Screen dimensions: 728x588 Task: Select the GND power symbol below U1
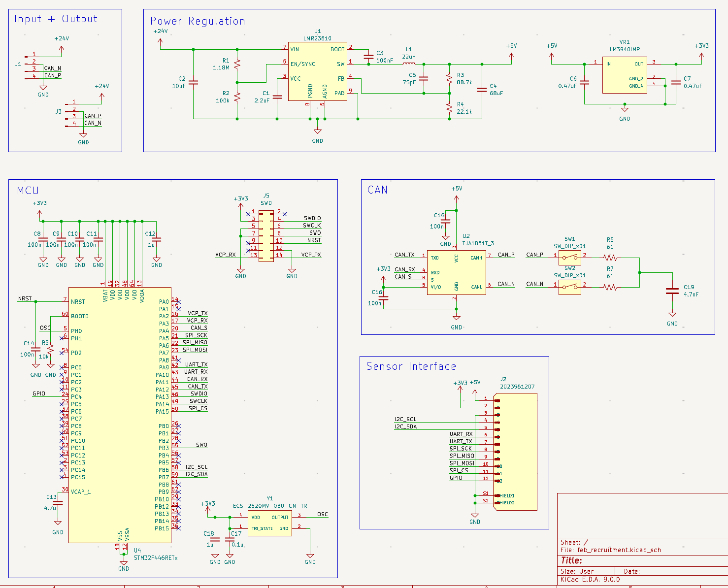pyautogui.click(x=318, y=131)
